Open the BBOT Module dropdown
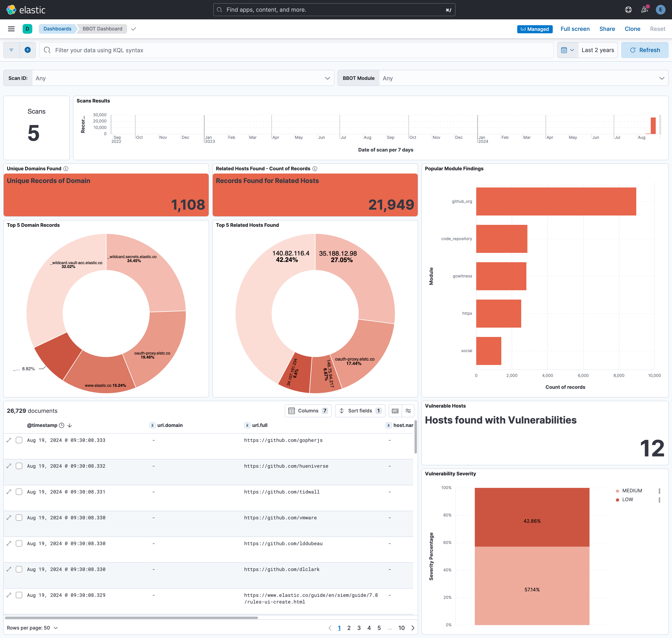 click(524, 78)
